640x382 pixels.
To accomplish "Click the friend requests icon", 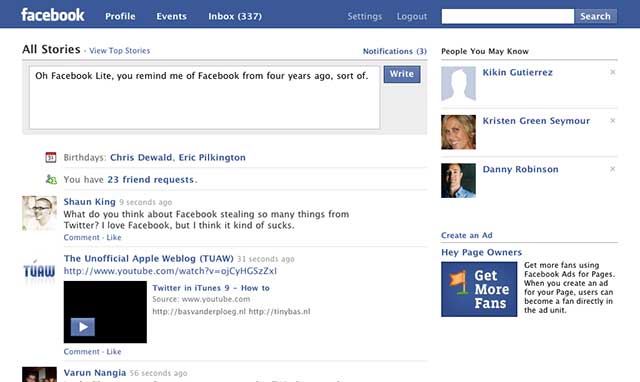I will tap(51, 179).
